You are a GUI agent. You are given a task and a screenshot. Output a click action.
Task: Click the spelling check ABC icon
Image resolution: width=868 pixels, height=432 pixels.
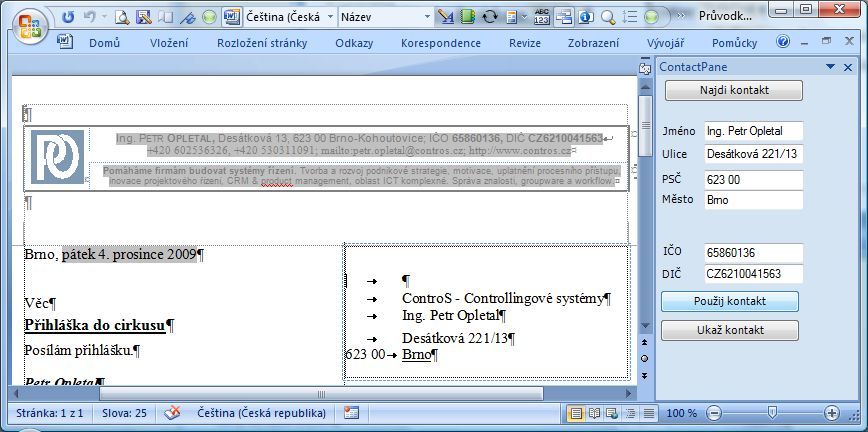click(x=542, y=17)
